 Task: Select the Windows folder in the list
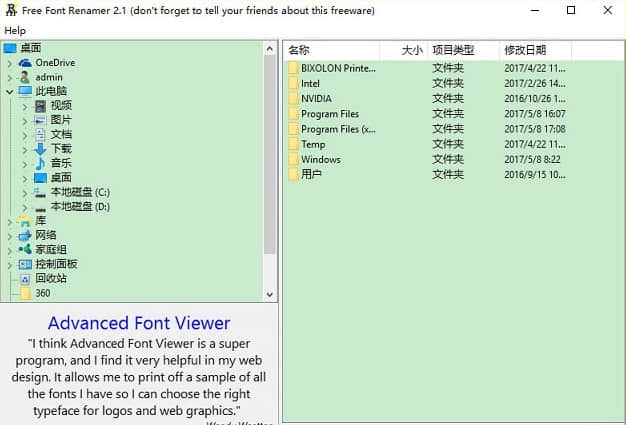320,159
